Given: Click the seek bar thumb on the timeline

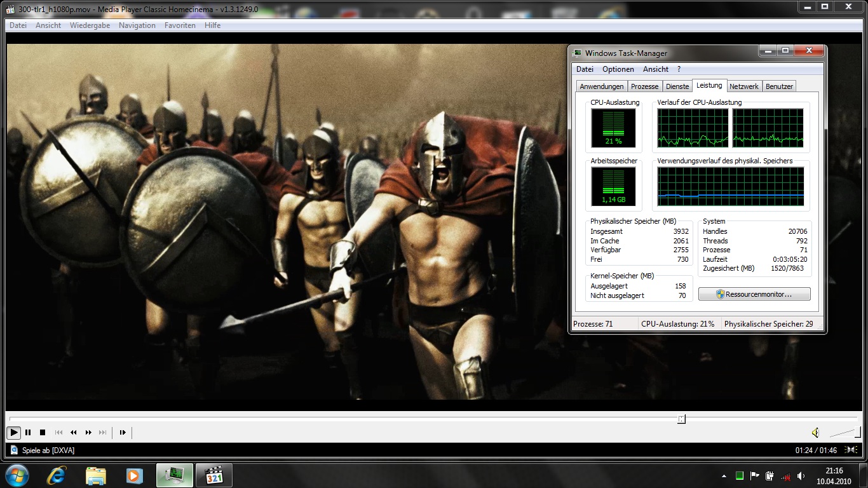Looking at the screenshot, I should (x=681, y=419).
